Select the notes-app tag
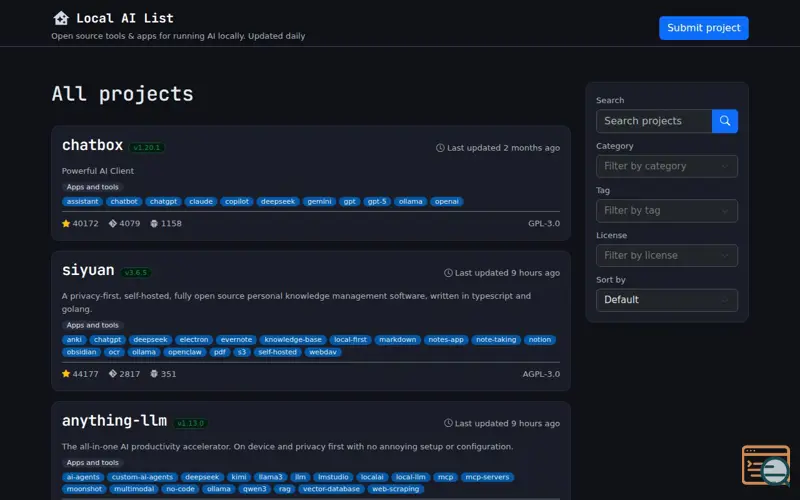Screen dimensions: 800x500 pyautogui.click(x=446, y=340)
